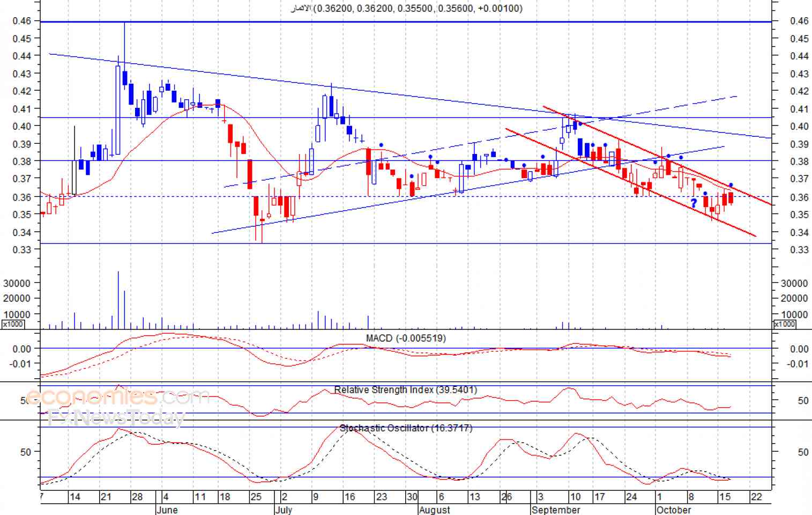Select 0.33 on the left price axis
812x515 pixels.
[22, 249]
